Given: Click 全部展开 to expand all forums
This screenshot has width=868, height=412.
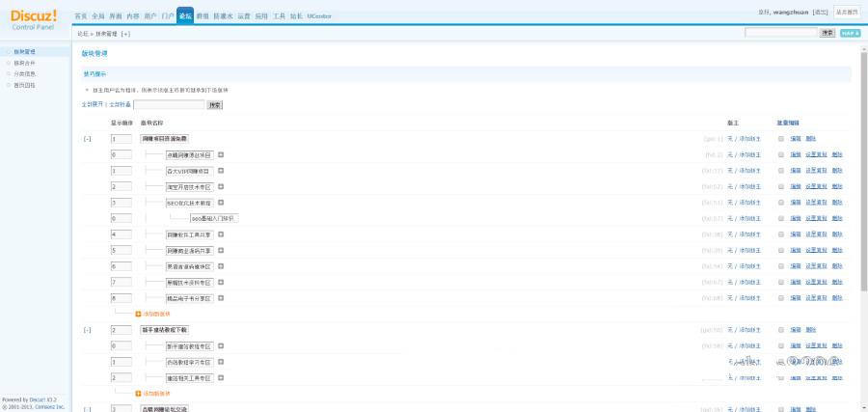Looking at the screenshot, I should 92,104.
